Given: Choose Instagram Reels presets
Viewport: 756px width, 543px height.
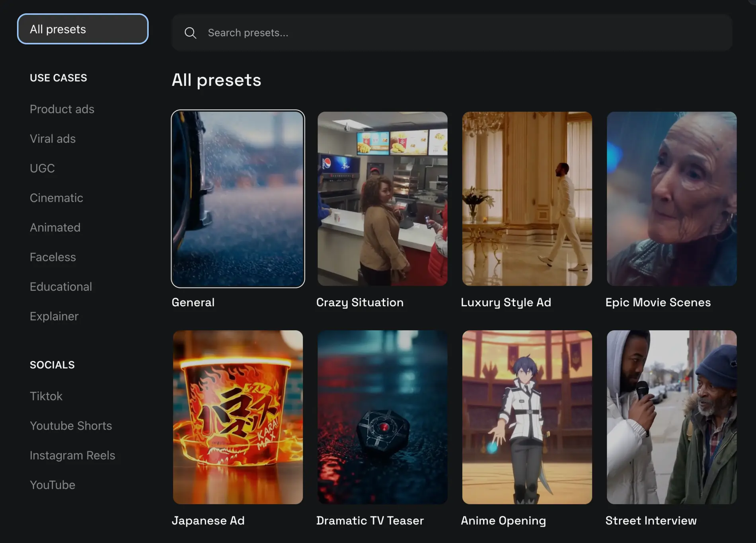Looking at the screenshot, I should click(x=72, y=455).
